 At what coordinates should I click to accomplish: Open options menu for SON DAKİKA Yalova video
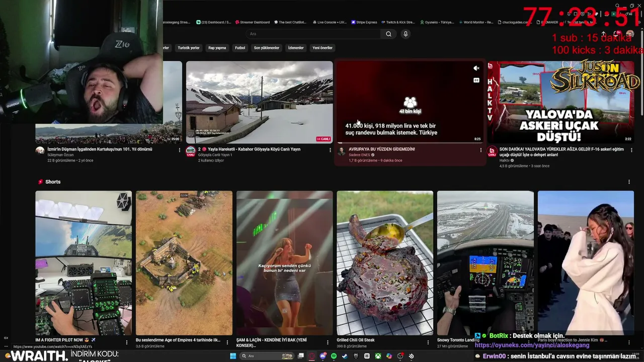pos(631,150)
